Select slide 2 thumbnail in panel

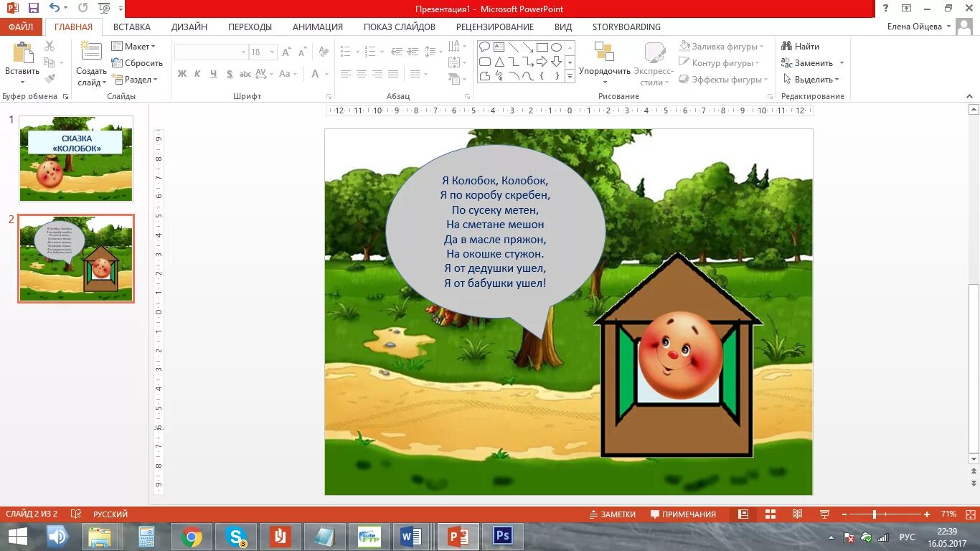76,258
